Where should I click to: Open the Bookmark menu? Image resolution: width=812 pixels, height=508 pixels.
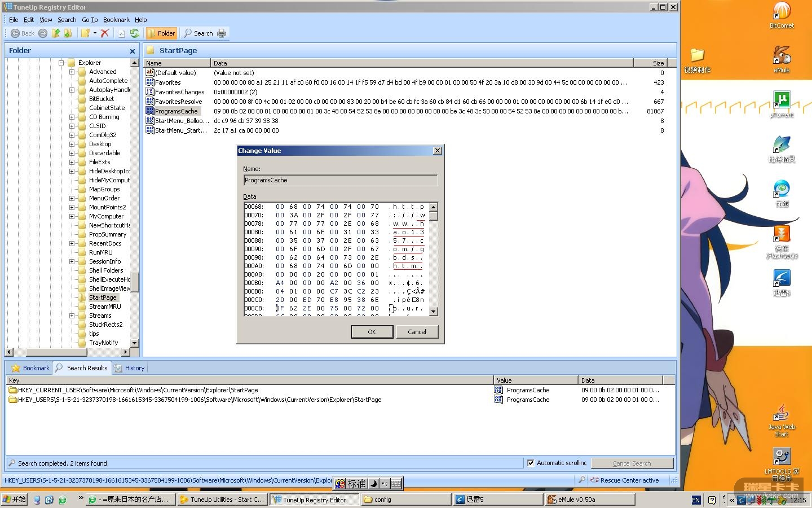click(x=116, y=20)
